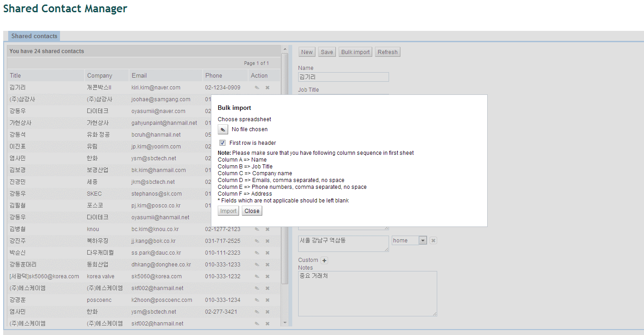This screenshot has width=644, height=335.
Task: Select contact 김보경 in the list
Action: click(x=18, y=170)
